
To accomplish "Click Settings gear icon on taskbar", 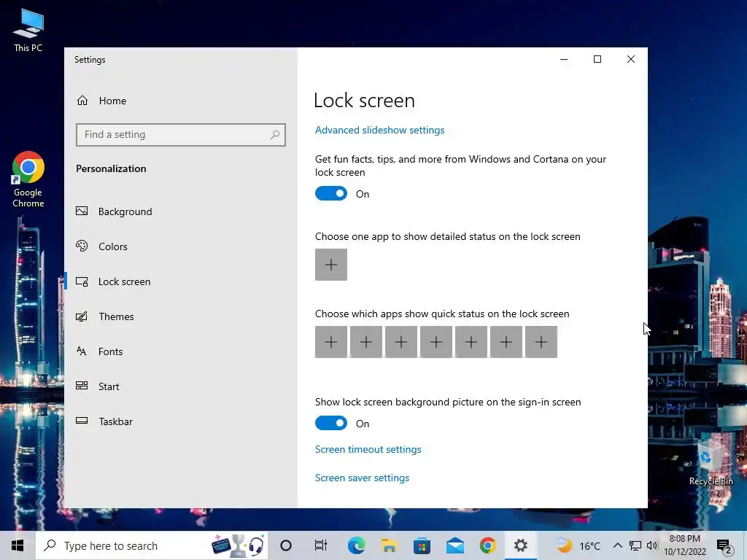I will pos(520,545).
